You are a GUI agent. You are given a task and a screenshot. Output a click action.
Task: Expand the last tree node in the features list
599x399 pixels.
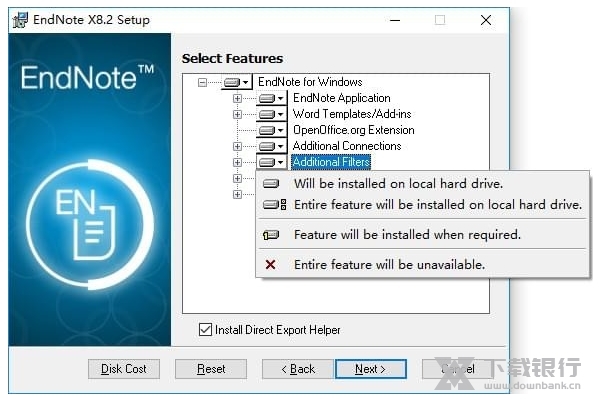point(237,195)
